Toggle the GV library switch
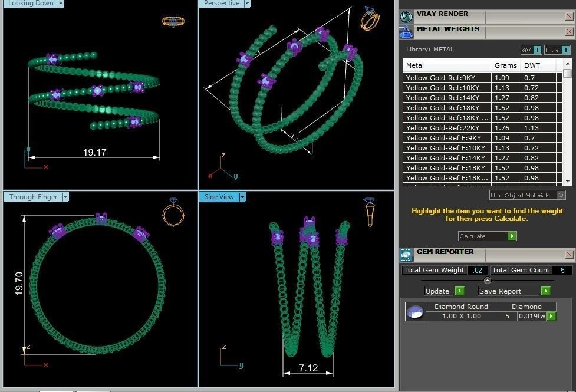The height and width of the screenshot is (392, 576). click(x=531, y=50)
